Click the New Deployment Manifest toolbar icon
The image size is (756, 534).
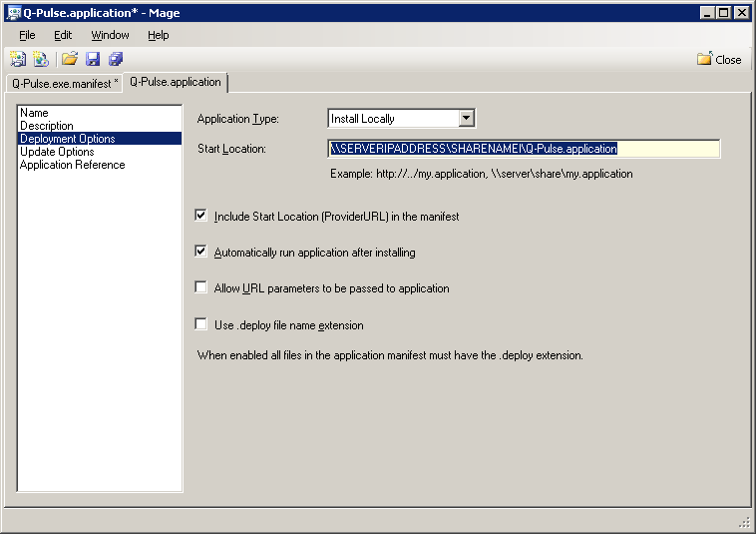coord(41,59)
